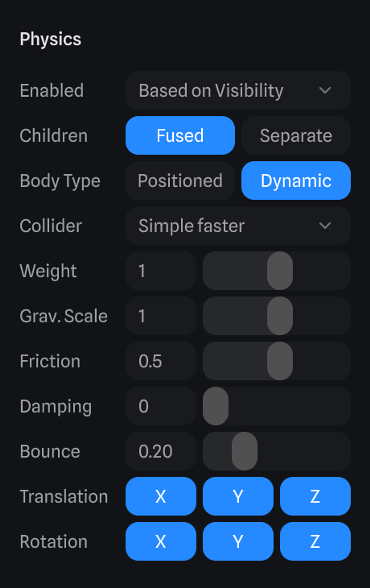The height and width of the screenshot is (588, 370).
Task: Set Body Type to Positioned
Action: 180,181
